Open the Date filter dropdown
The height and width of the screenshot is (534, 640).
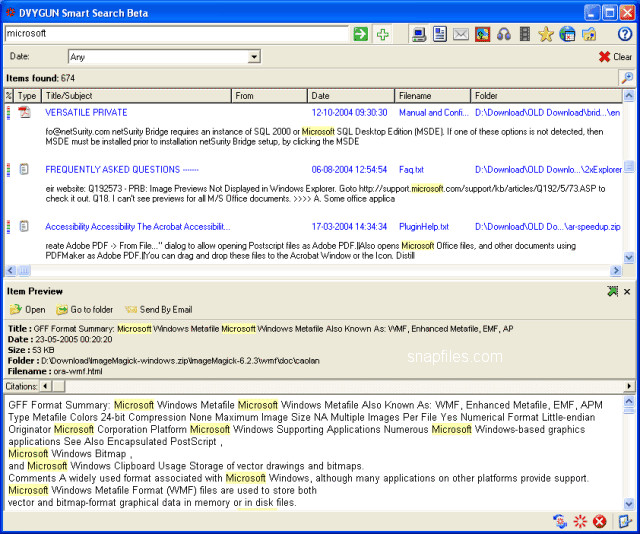(254, 56)
